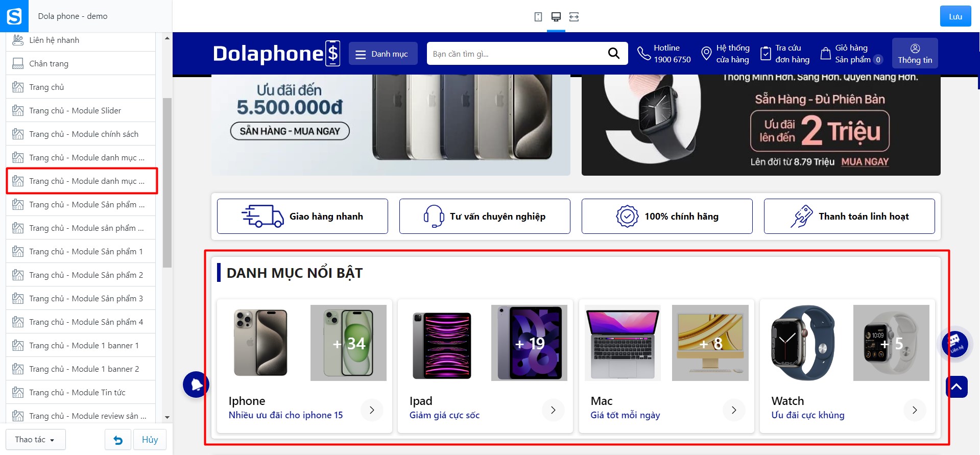
Task: Click the Hotline 1900 6750 number
Action: [x=672, y=59]
